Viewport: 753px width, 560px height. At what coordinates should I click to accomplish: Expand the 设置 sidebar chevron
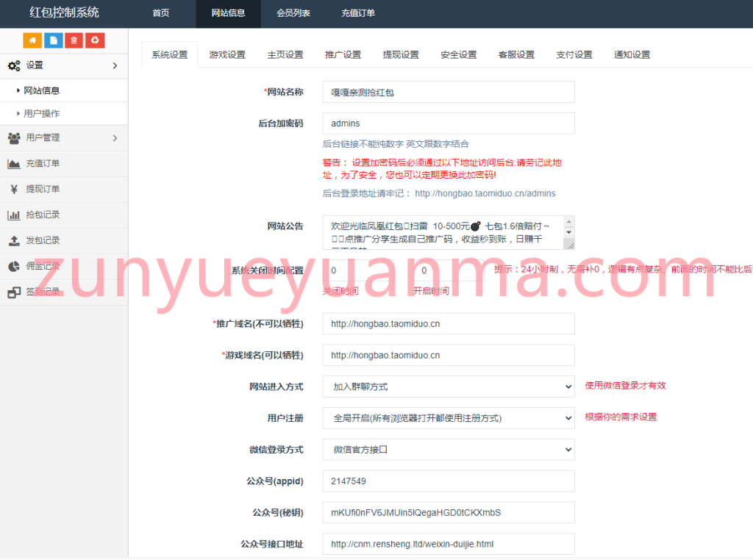[x=115, y=65]
